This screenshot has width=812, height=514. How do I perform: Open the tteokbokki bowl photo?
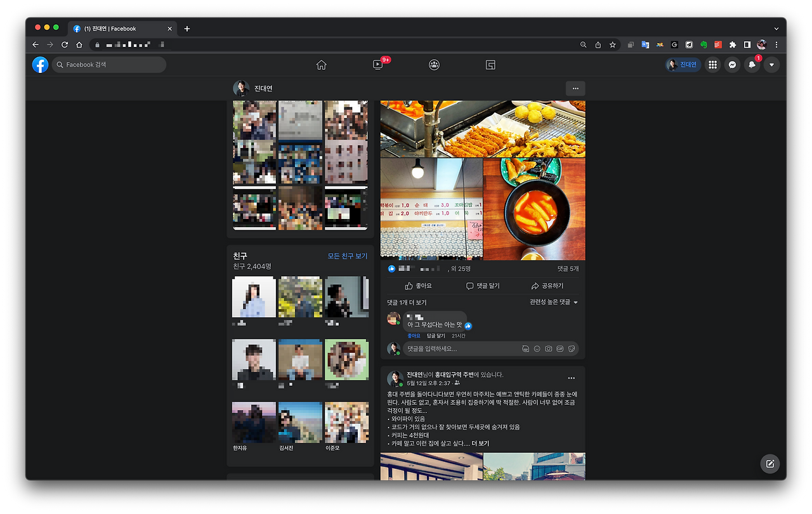534,209
